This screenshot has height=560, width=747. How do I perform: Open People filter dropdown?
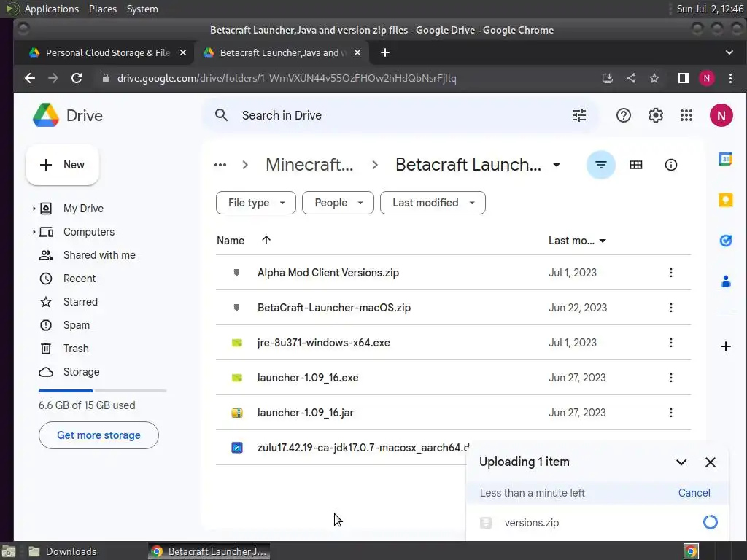pyautogui.click(x=338, y=203)
